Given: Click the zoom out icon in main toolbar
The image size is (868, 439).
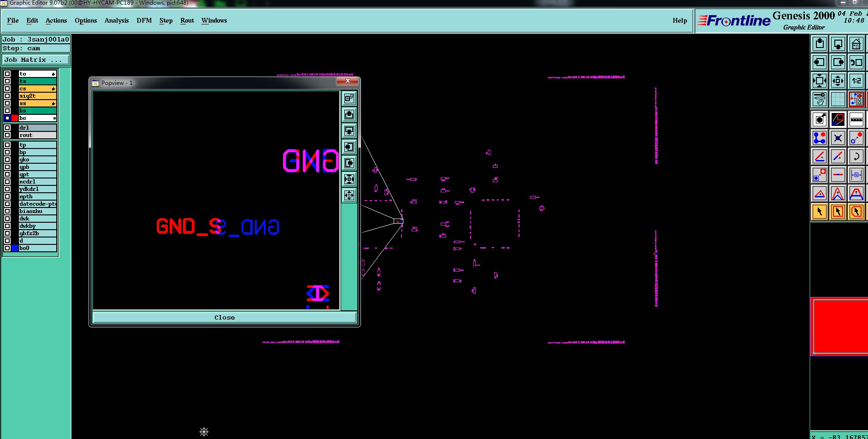Looking at the screenshot, I should (x=838, y=81).
